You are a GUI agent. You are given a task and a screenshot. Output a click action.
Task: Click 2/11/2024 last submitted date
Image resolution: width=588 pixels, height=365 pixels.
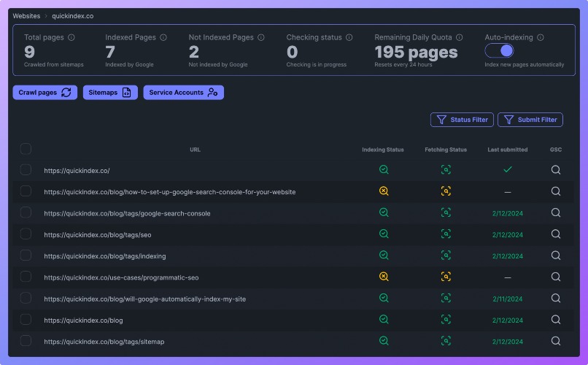coord(507,299)
